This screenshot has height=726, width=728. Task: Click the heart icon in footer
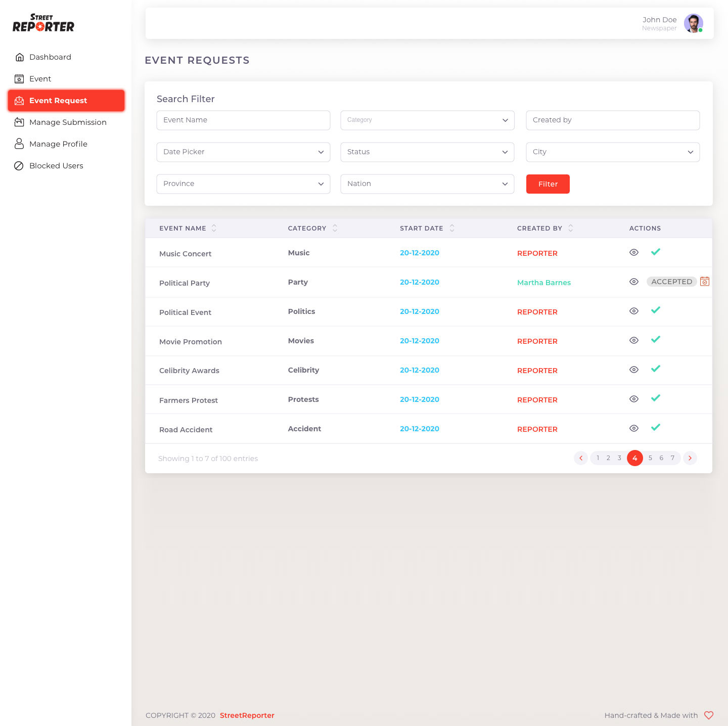click(709, 715)
